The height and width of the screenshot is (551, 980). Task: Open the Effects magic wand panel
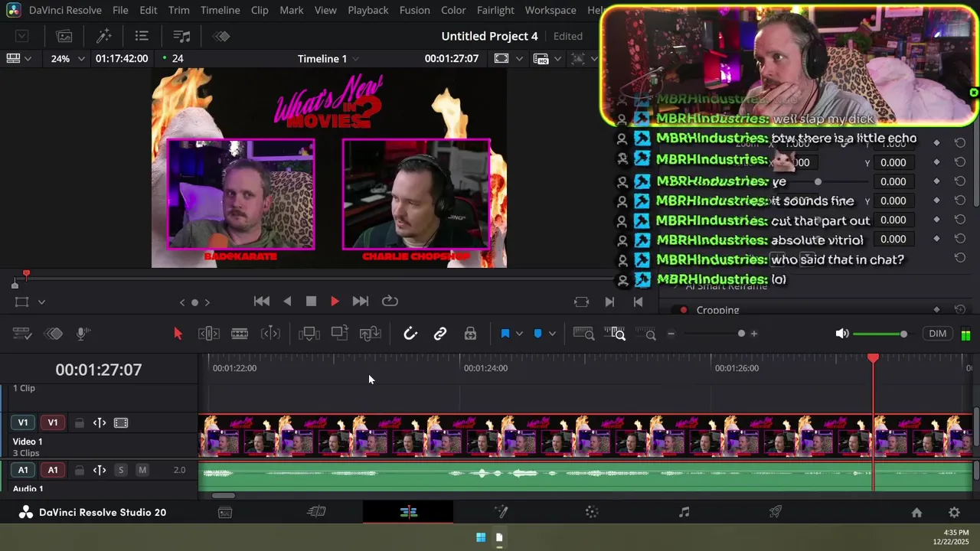[x=103, y=36]
